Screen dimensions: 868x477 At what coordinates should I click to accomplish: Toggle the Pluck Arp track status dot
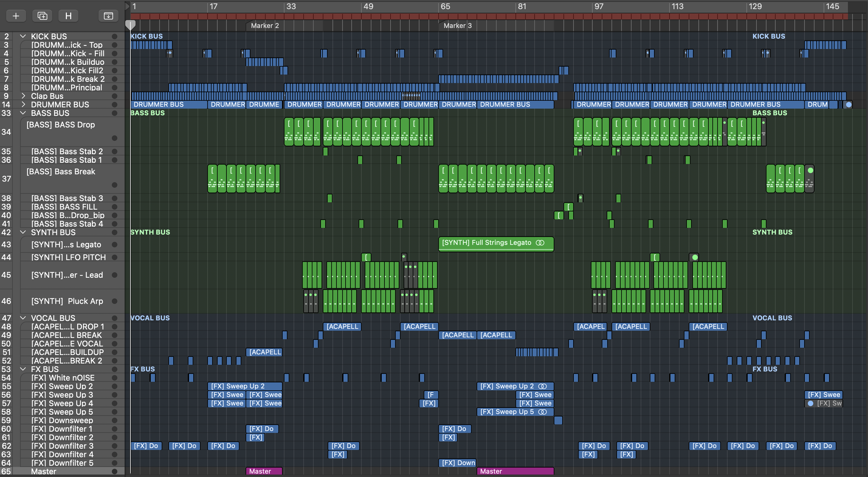tap(115, 301)
